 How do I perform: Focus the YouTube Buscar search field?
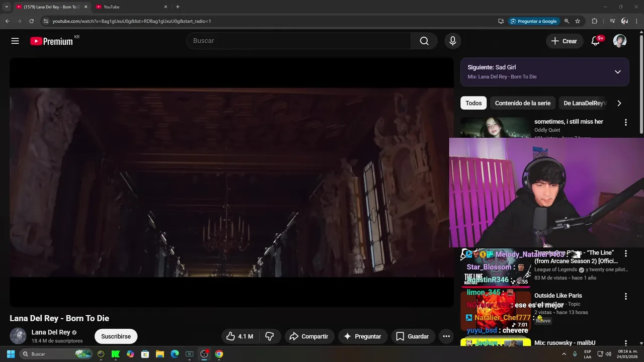(x=299, y=41)
